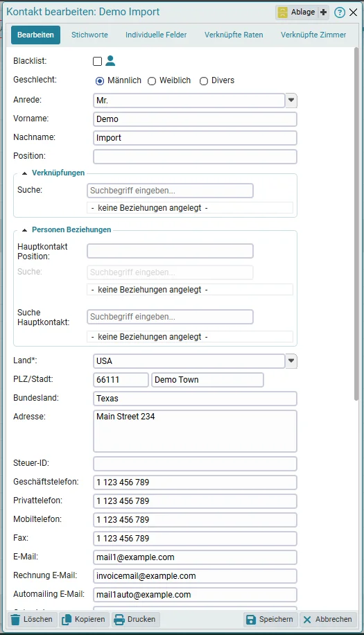Click the Fax input field
364x635 pixels.
tap(195, 539)
